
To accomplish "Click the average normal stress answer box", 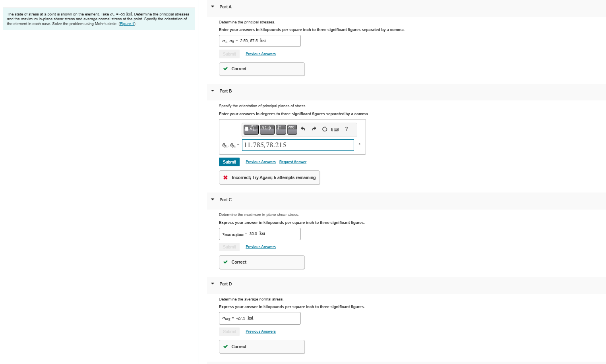I will point(260,318).
